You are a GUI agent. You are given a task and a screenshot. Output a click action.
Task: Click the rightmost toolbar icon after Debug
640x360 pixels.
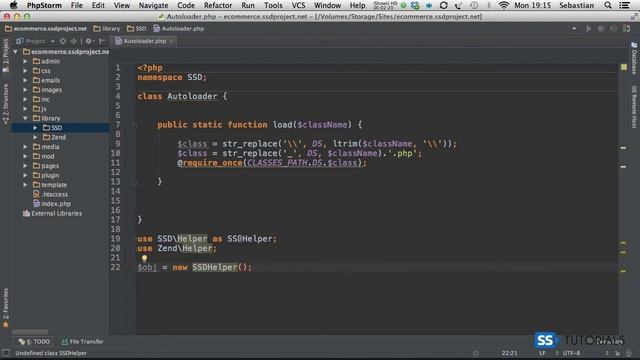627,29
